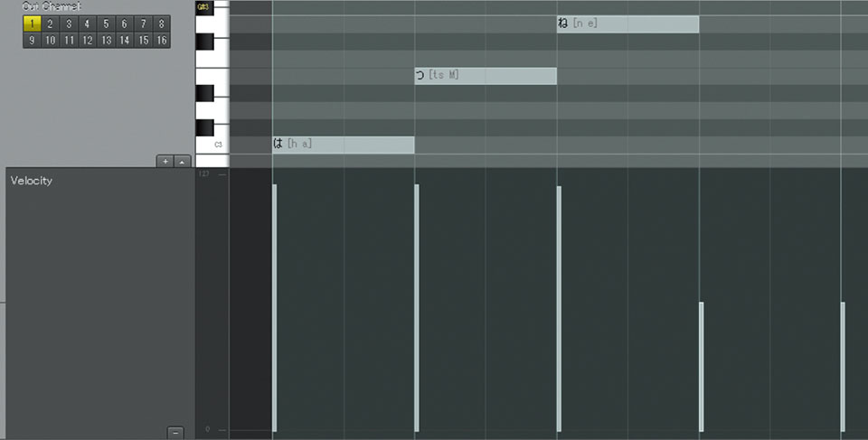Switch output to channel 5
868x440 pixels.
pos(106,23)
